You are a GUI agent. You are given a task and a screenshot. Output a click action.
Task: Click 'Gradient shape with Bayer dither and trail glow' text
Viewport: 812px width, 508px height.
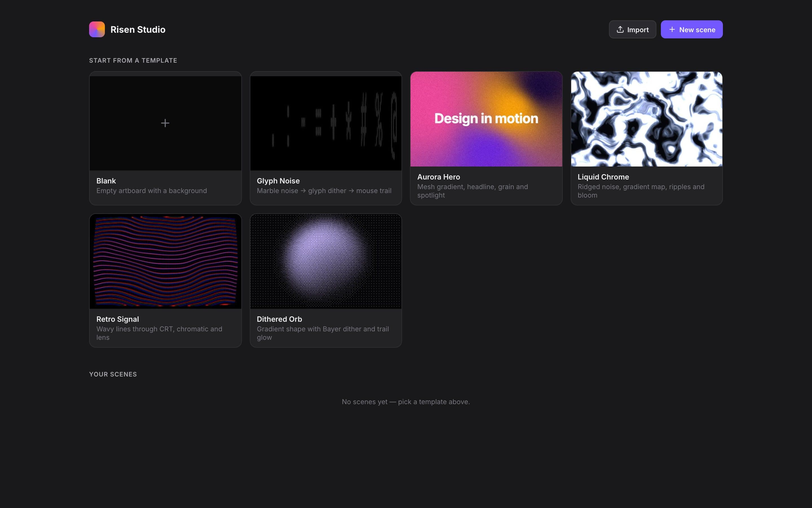323,333
